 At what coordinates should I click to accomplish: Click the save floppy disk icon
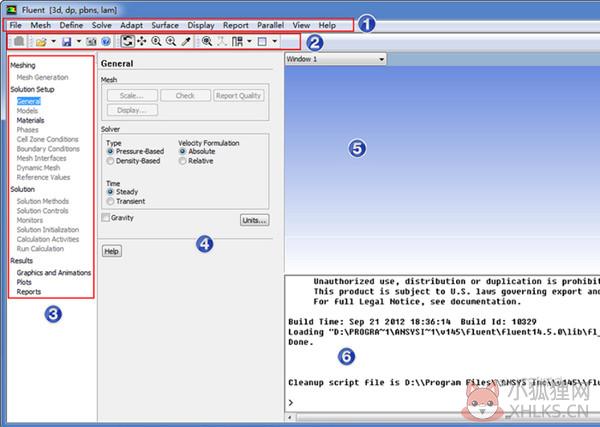coord(67,41)
